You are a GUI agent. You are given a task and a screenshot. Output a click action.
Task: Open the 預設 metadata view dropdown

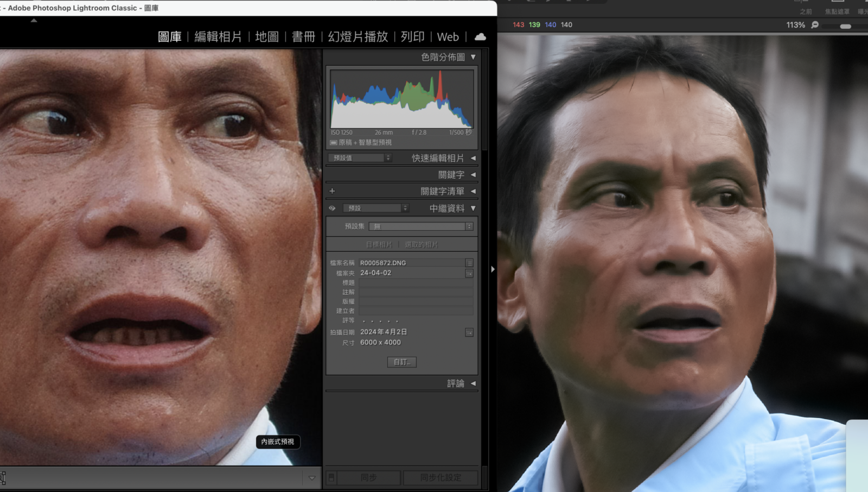pos(376,208)
